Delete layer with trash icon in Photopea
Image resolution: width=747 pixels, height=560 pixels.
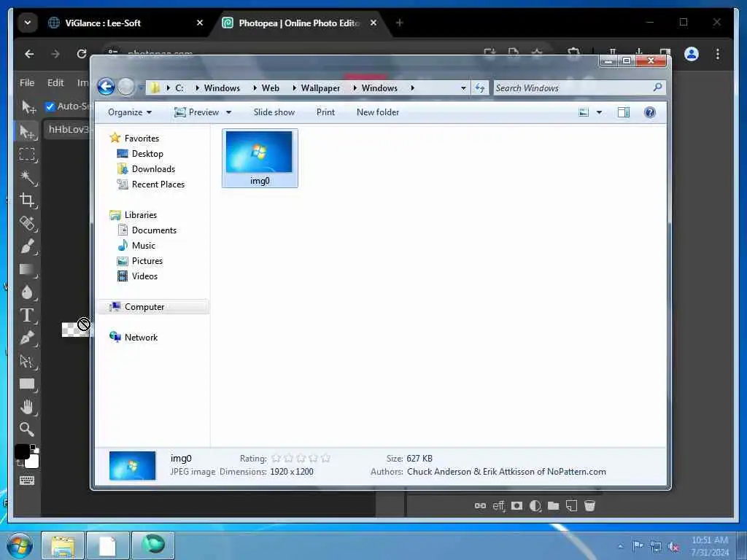click(x=589, y=506)
